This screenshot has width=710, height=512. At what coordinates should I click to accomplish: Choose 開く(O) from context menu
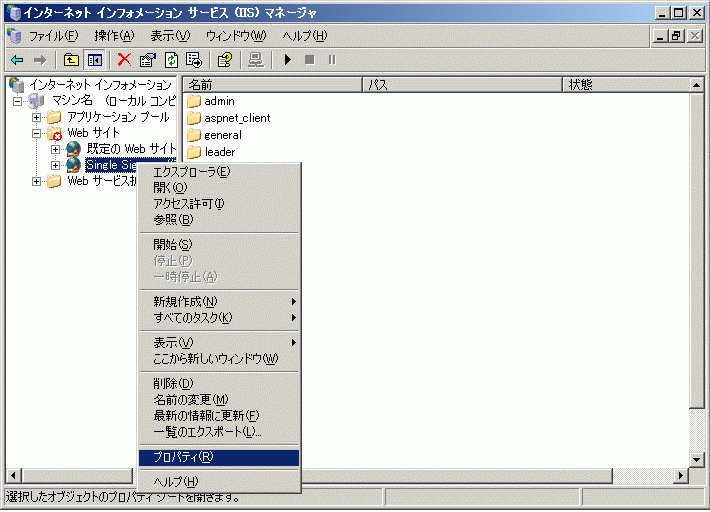tap(219, 188)
